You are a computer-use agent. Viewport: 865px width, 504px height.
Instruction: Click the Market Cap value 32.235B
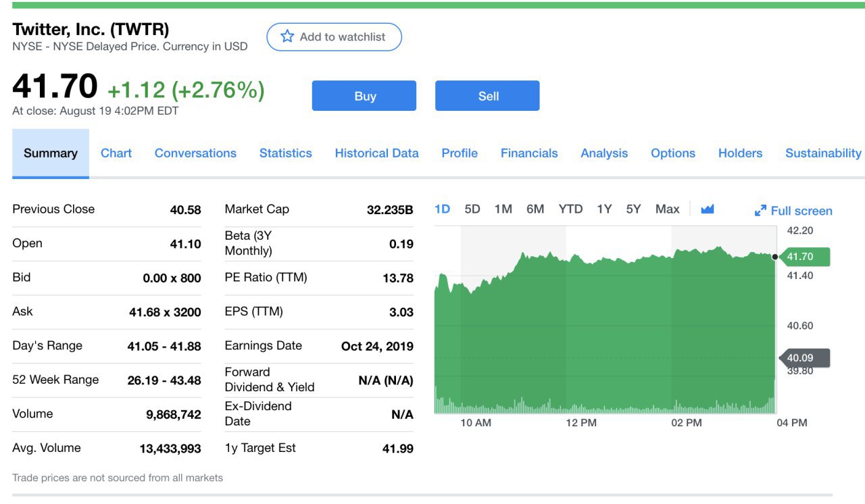[390, 210]
